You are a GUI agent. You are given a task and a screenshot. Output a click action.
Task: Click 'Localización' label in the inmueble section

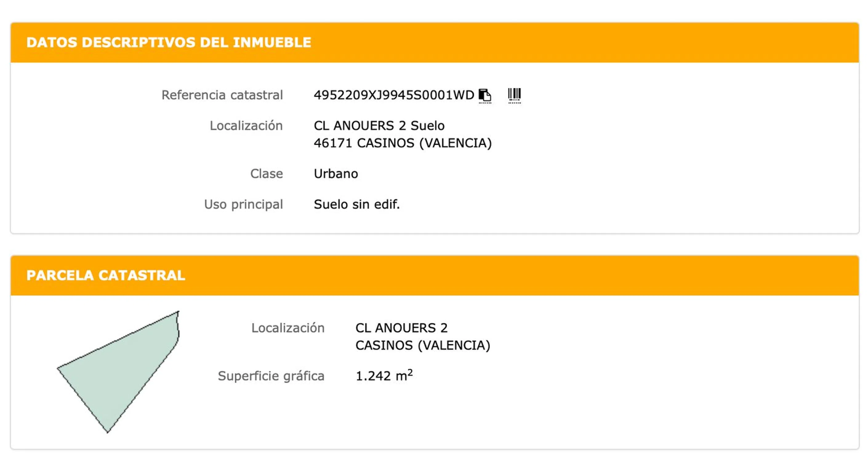246,126
